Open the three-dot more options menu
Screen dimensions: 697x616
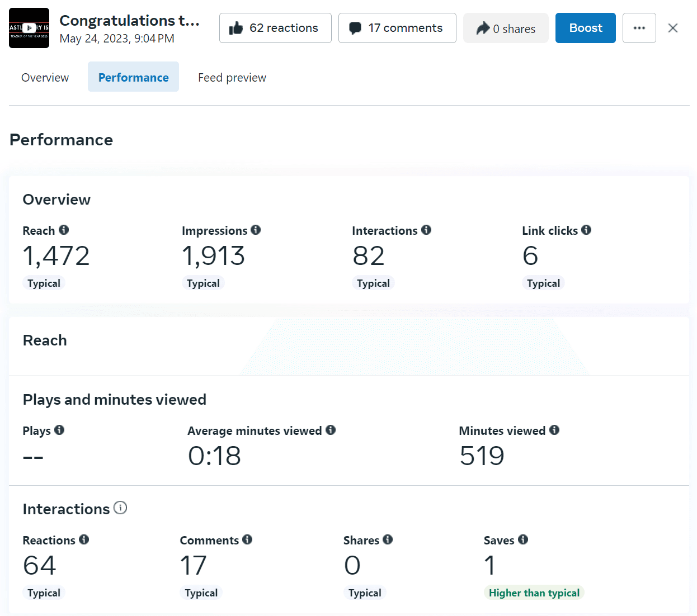click(639, 28)
